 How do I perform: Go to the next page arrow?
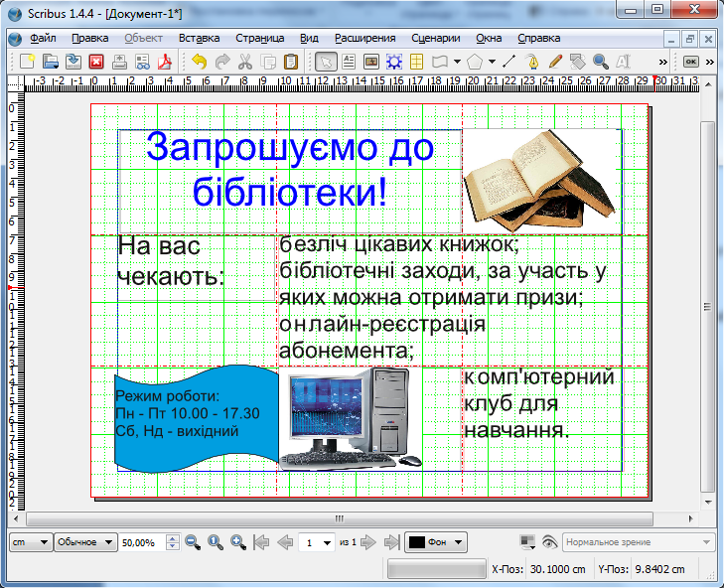click(367, 542)
